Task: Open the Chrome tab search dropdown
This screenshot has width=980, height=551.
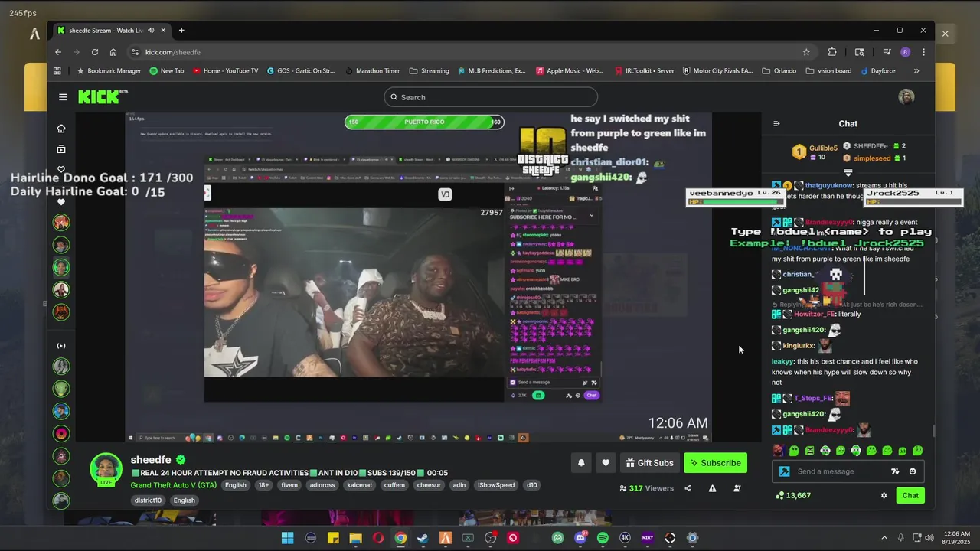Action: pyautogui.click(x=859, y=52)
